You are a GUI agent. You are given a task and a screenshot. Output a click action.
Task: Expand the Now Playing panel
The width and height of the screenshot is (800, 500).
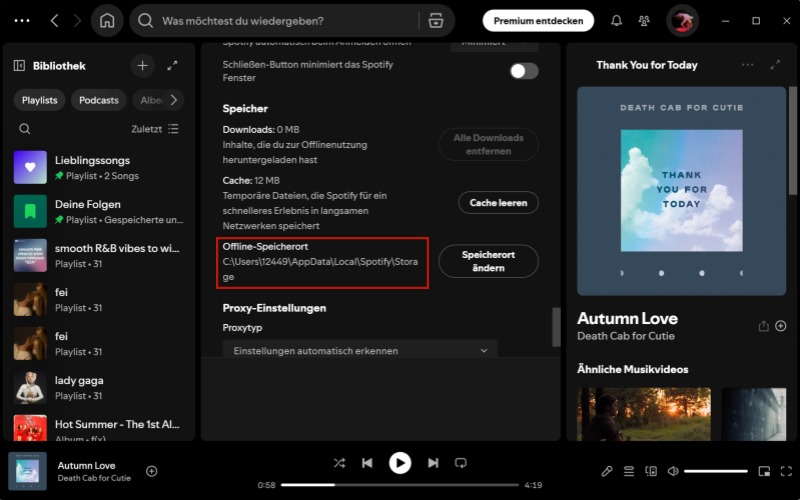point(775,65)
